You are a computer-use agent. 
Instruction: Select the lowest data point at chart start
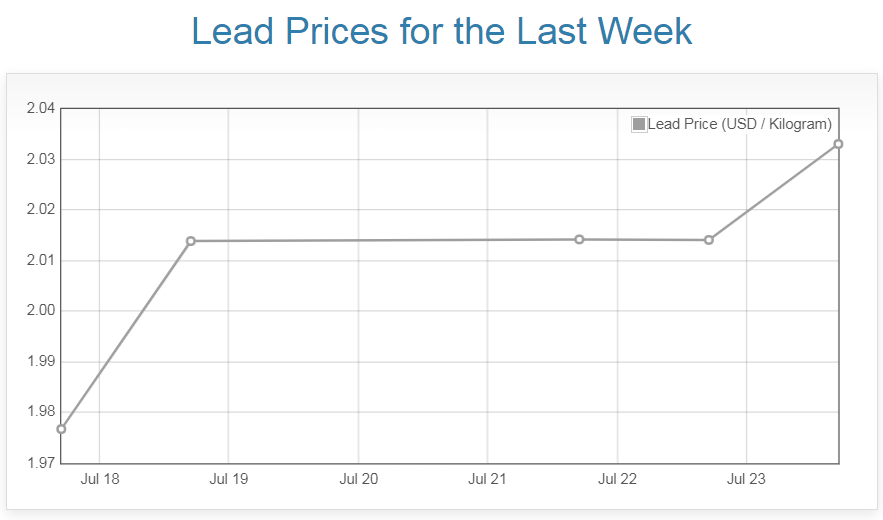(x=61, y=429)
